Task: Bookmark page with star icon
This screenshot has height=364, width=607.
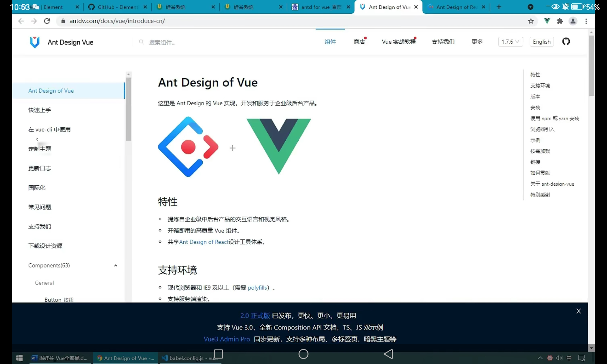Action: pos(531,21)
